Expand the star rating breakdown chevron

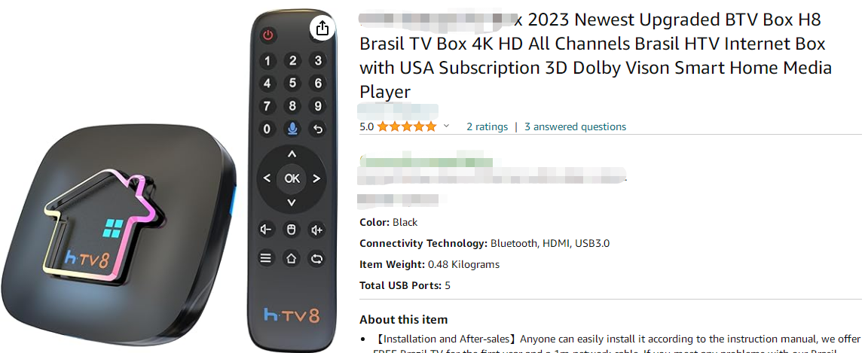click(x=446, y=126)
